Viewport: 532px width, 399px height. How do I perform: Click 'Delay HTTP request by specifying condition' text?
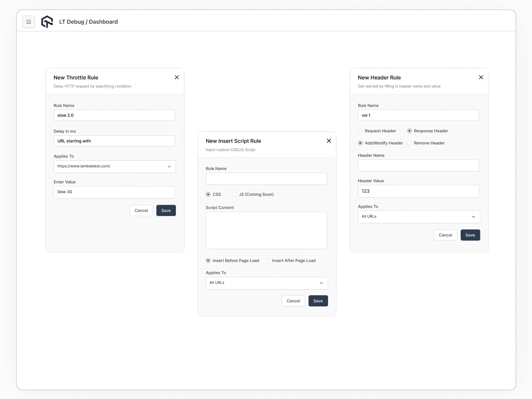point(93,86)
